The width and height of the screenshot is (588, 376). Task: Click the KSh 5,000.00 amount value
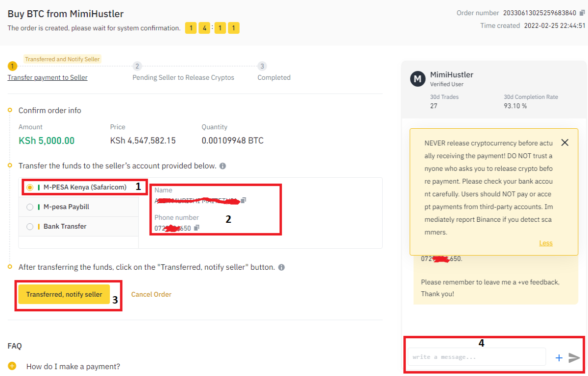(47, 141)
